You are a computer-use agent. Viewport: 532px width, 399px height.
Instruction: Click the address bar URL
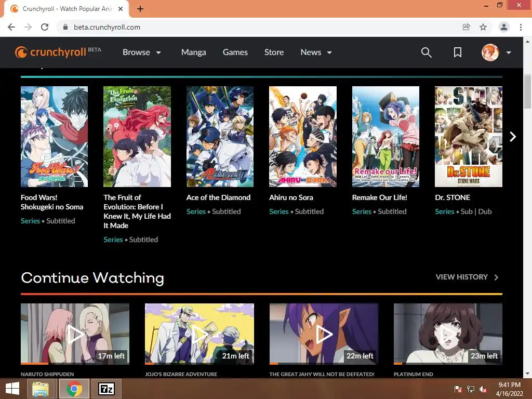(107, 27)
